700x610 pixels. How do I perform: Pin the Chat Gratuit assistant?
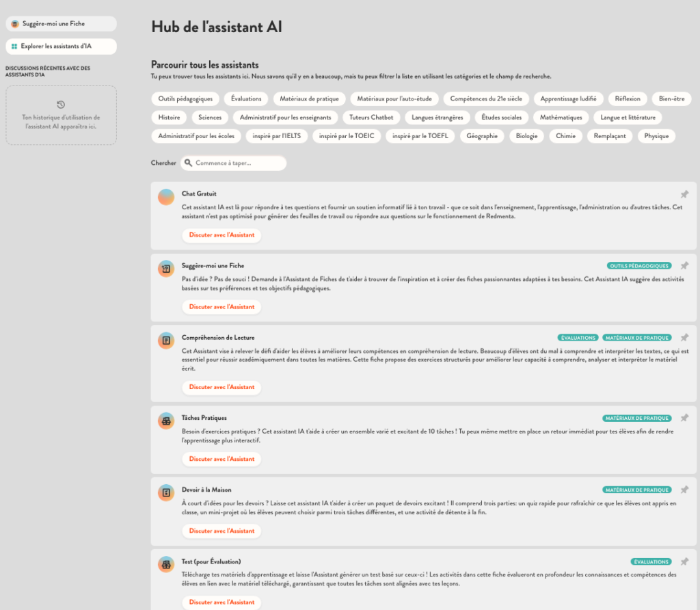pyautogui.click(x=684, y=194)
